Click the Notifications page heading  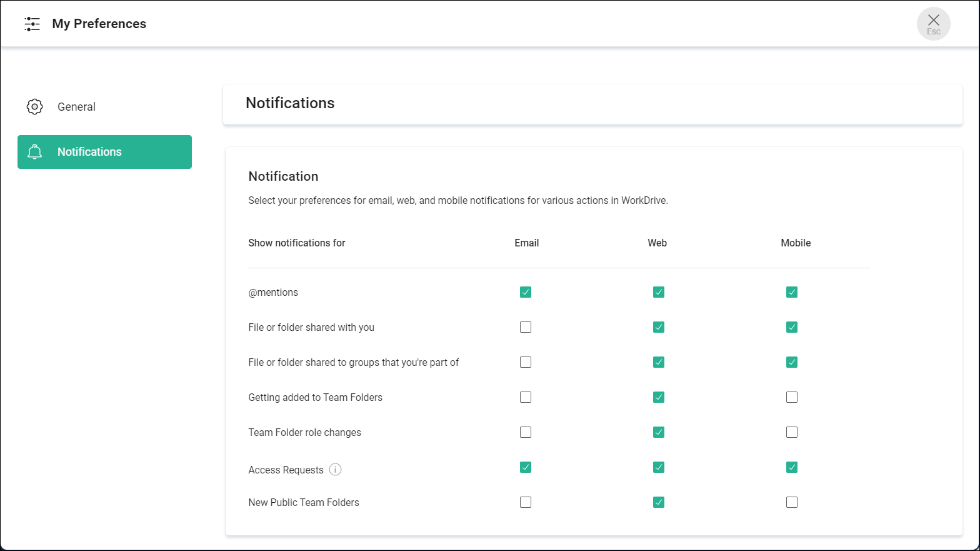290,103
